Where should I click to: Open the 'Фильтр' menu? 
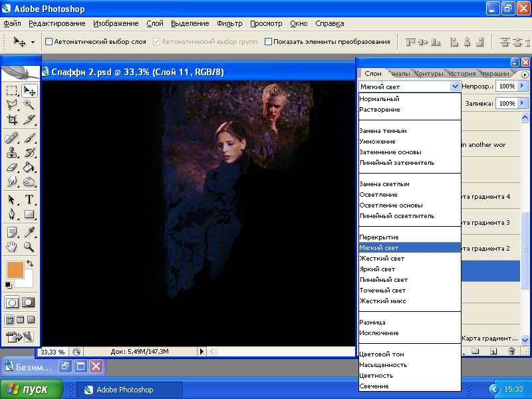(229, 23)
